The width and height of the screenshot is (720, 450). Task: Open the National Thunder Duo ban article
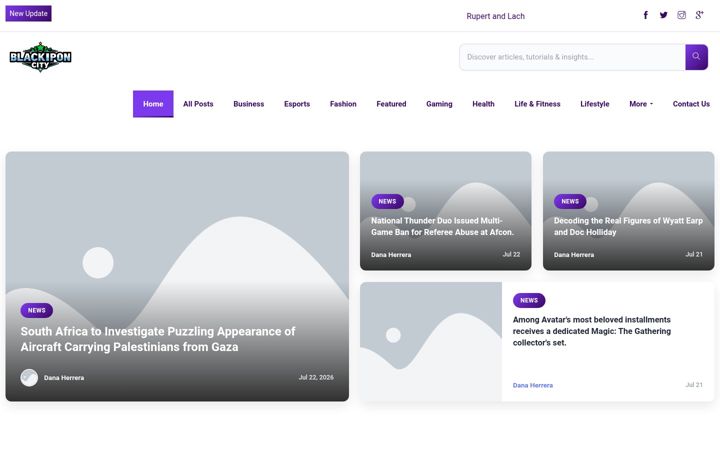tap(442, 226)
